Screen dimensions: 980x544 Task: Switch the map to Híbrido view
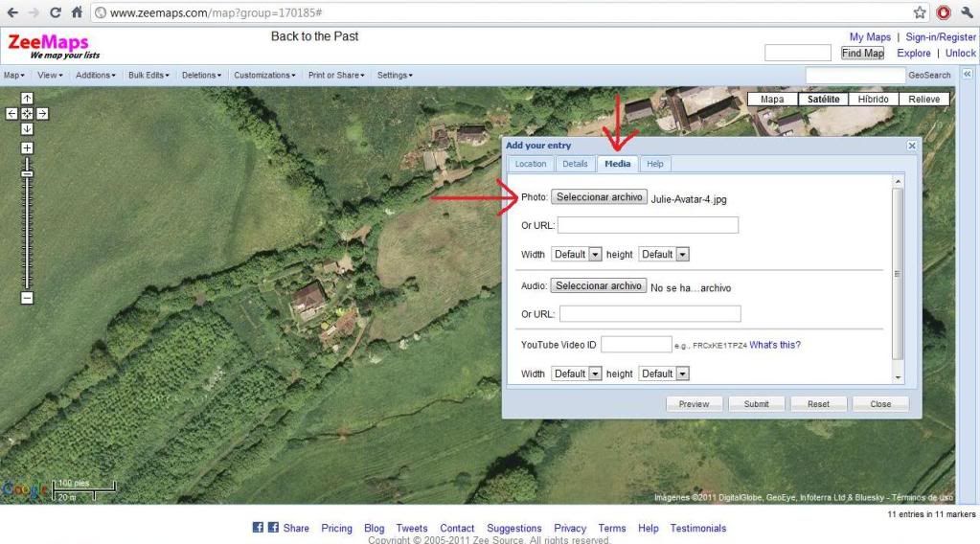[x=873, y=99]
